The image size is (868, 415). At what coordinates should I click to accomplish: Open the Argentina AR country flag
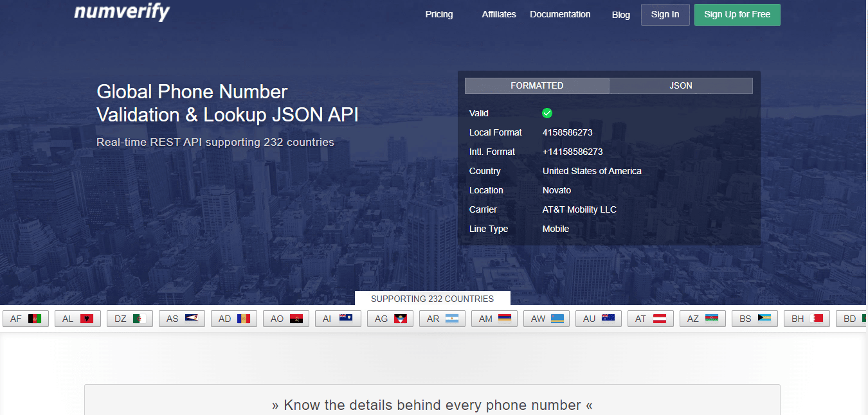click(x=452, y=318)
